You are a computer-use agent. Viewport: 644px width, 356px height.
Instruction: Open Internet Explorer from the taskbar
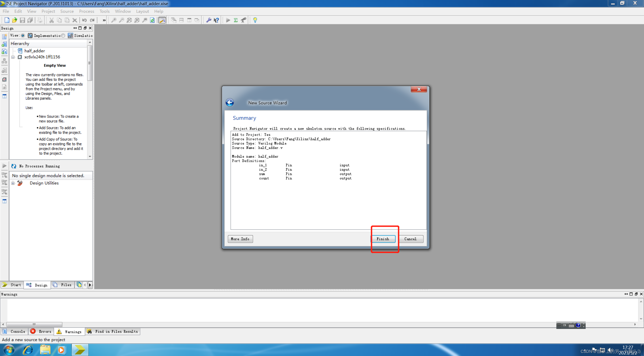[28, 350]
